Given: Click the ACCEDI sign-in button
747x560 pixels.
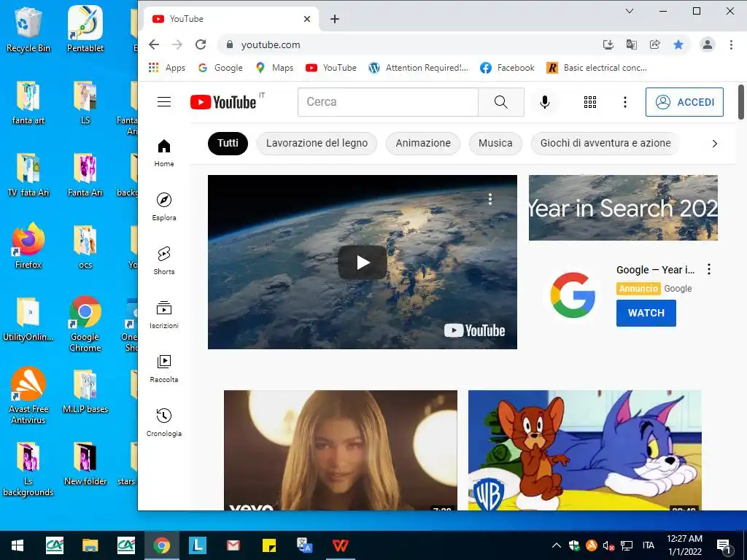Looking at the screenshot, I should 684,102.
